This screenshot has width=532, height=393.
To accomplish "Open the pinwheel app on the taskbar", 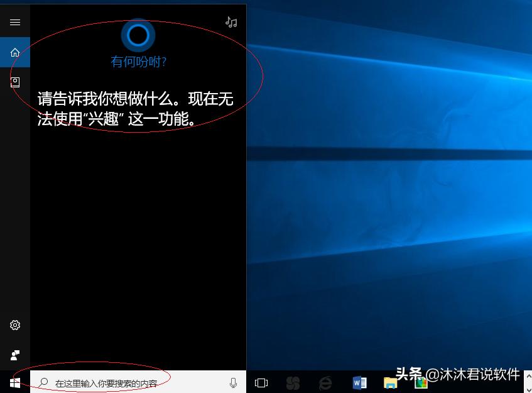I will tap(293, 382).
